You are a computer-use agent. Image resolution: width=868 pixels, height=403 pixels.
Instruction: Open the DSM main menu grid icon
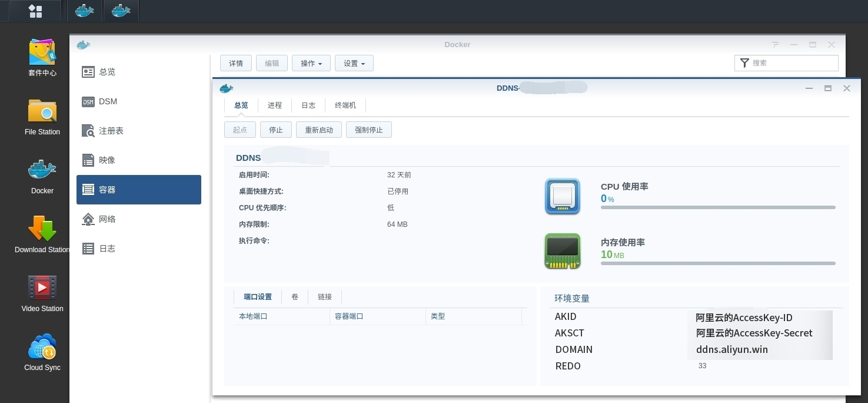tap(35, 11)
